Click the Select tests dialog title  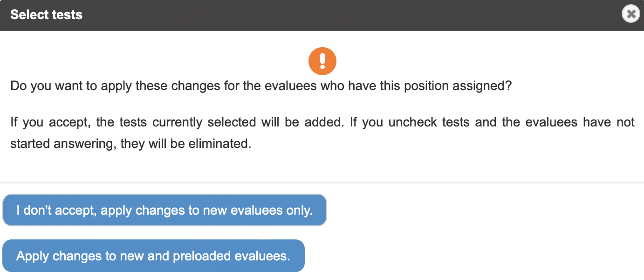pyautogui.click(x=46, y=15)
